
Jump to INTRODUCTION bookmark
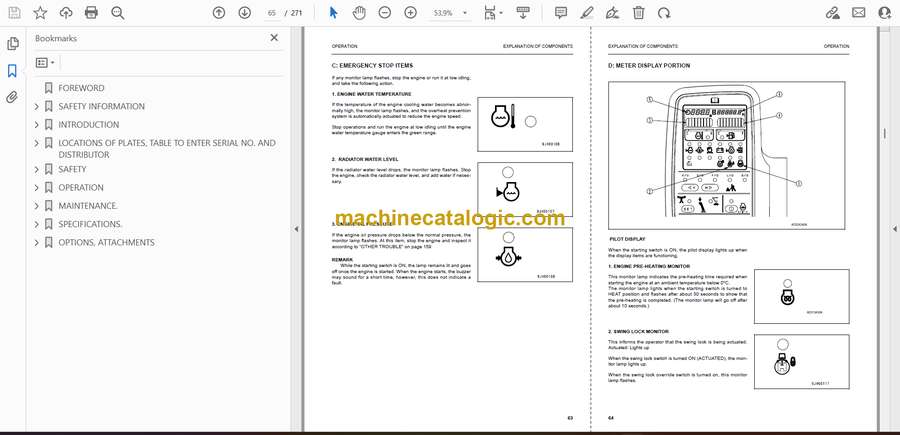point(89,125)
